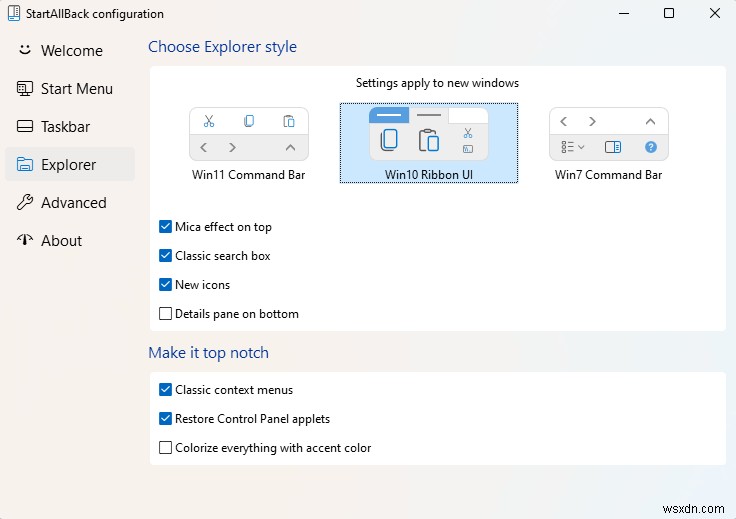Enable Colorize everything with accent color
The width and height of the screenshot is (736, 519).
[165, 448]
